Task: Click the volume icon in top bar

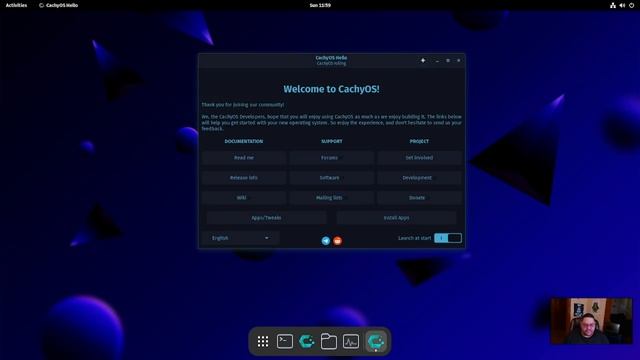Action: [622, 5]
